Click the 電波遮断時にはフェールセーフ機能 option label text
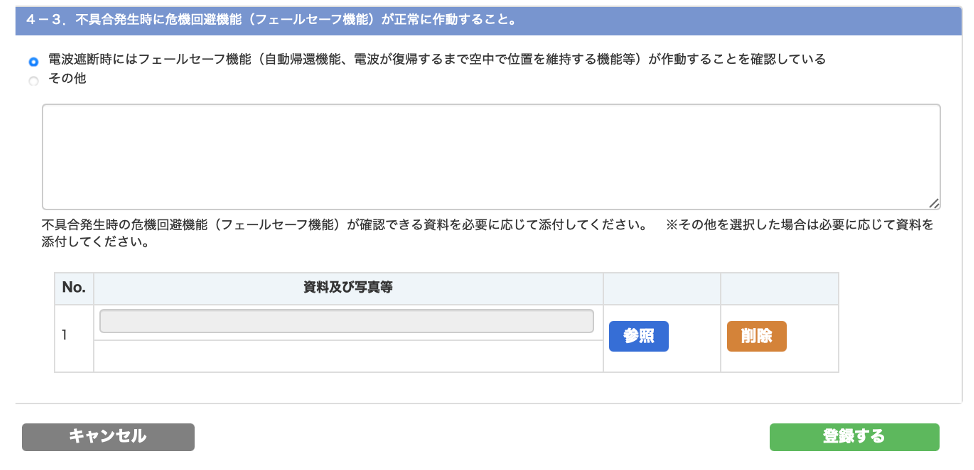 (x=437, y=60)
